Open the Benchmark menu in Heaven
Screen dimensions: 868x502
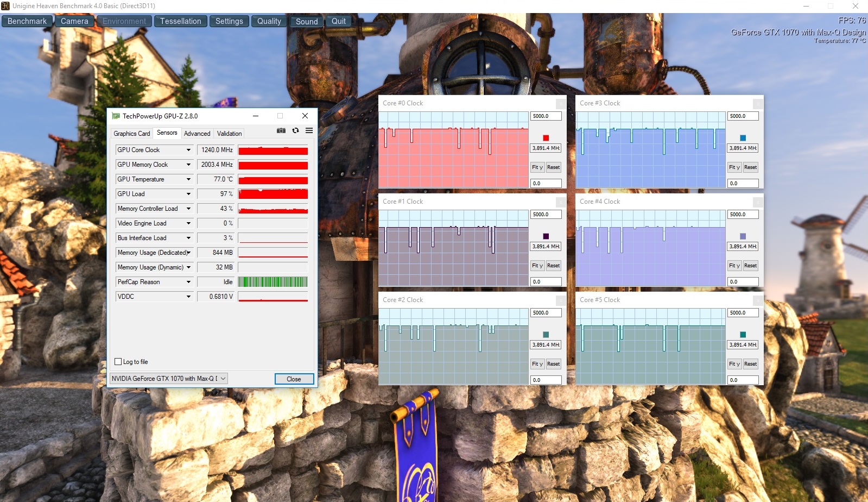coord(27,21)
